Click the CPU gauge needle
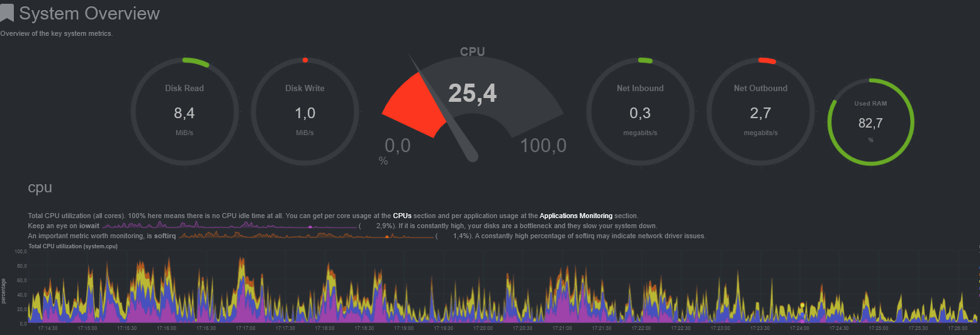The image size is (980, 335). 444,108
